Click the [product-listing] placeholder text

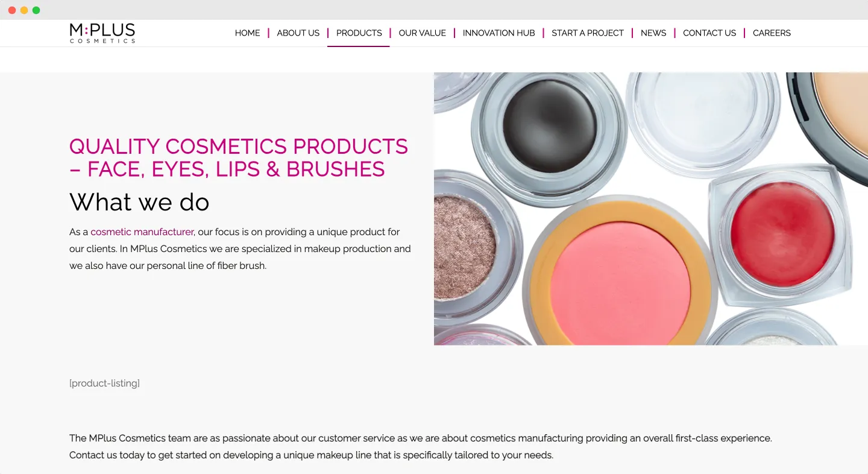104,384
